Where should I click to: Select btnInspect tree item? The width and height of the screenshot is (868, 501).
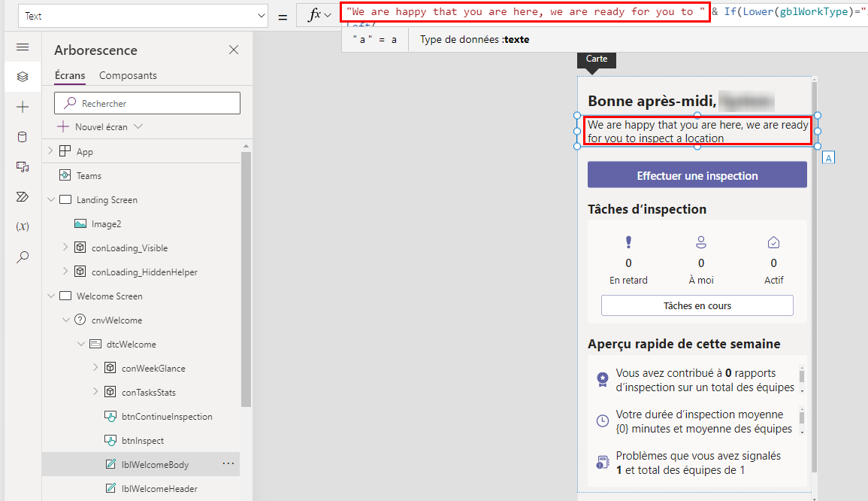coord(142,441)
